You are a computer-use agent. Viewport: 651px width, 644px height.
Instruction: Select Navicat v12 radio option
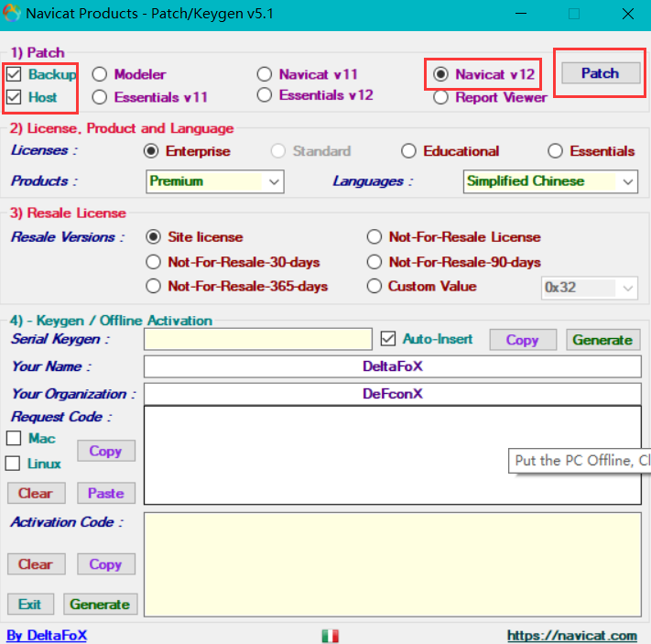pyautogui.click(x=440, y=74)
